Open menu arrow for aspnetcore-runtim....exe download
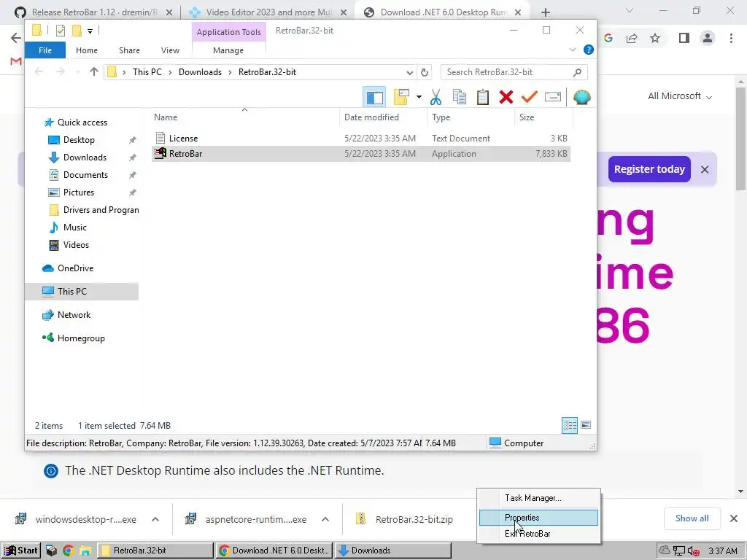This screenshot has width=747, height=560. pyautogui.click(x=325, y=519)
